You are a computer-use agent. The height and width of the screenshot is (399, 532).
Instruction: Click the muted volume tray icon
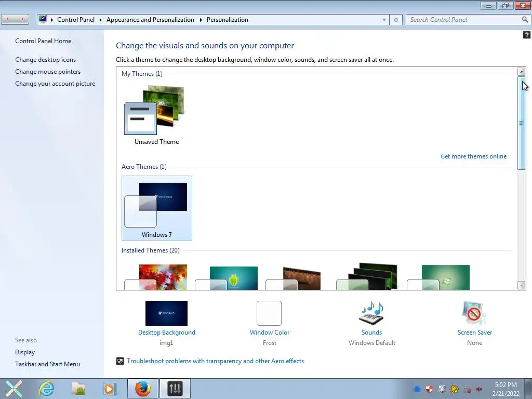(x=480, y=389)
